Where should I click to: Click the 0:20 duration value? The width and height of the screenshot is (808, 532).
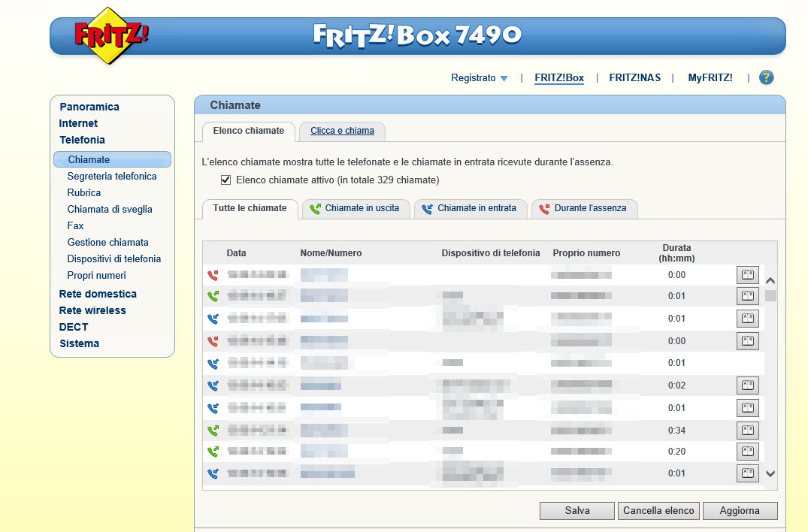[x=676, y=452]
